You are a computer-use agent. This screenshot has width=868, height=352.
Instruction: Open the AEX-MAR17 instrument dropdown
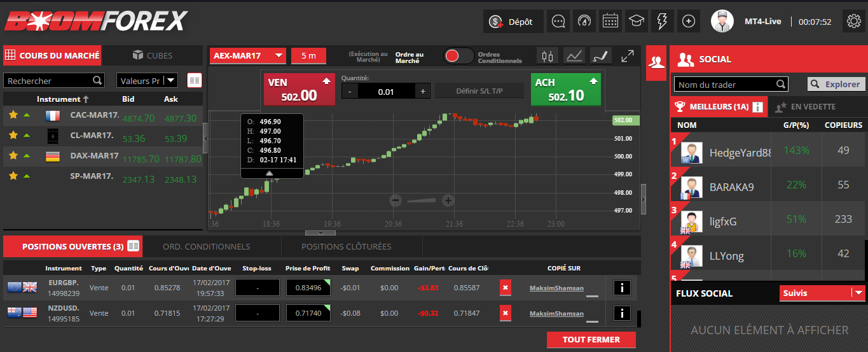point(248,55)
